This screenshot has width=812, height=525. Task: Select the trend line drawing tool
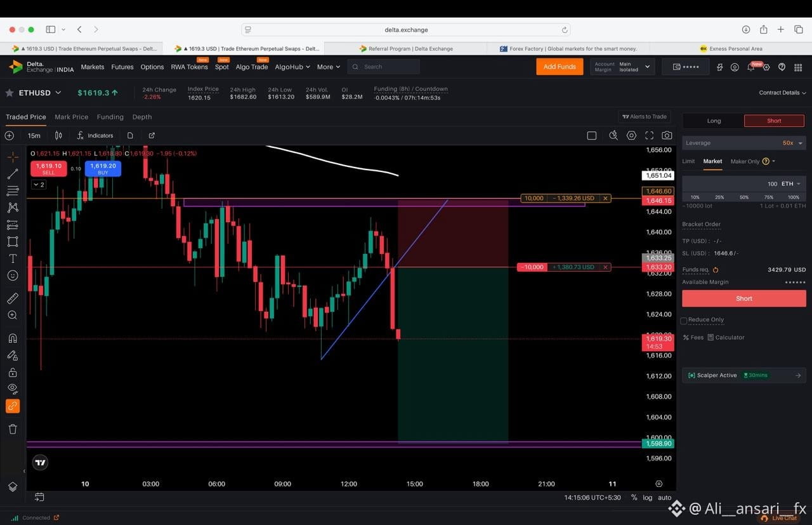click(x=12, y=174)
